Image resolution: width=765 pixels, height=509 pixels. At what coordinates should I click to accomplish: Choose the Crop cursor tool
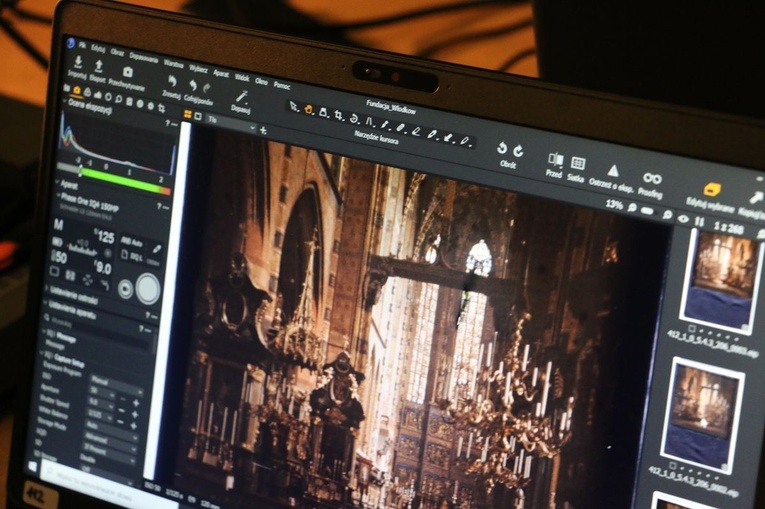point(339,116)
